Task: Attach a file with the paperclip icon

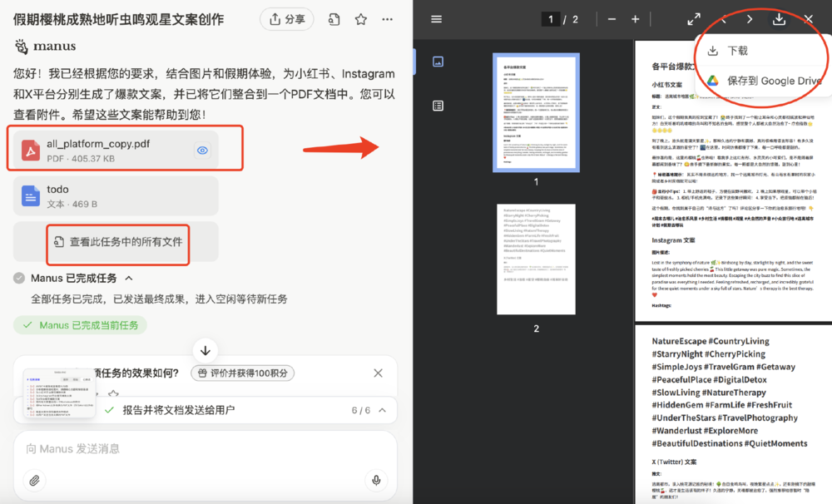Action: pyautogui.click(x=34, y=480)
